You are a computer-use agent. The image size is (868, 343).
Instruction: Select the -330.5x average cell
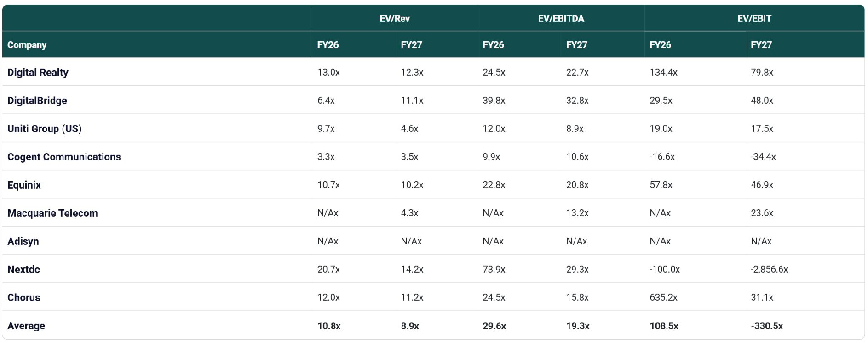coord(766,326)
